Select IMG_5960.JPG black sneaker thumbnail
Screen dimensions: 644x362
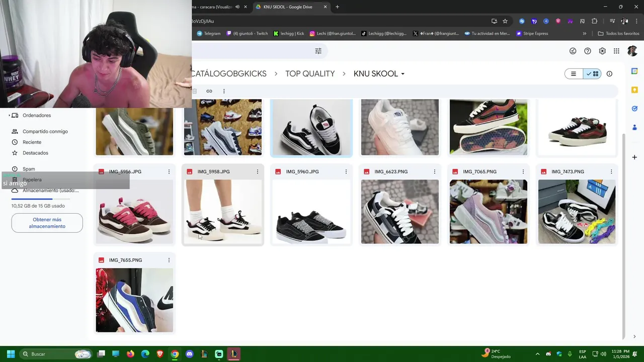click(311, 212)
